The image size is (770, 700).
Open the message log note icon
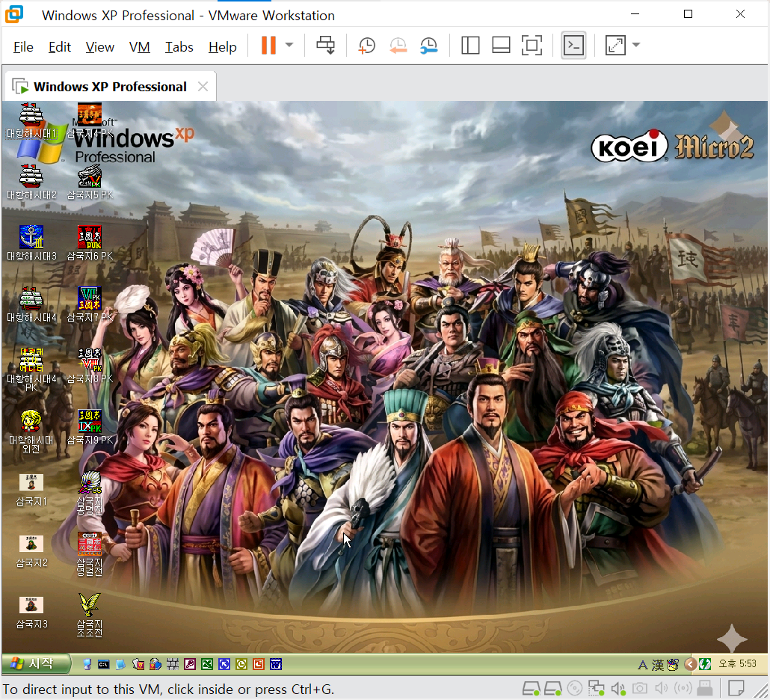point(736,688)
